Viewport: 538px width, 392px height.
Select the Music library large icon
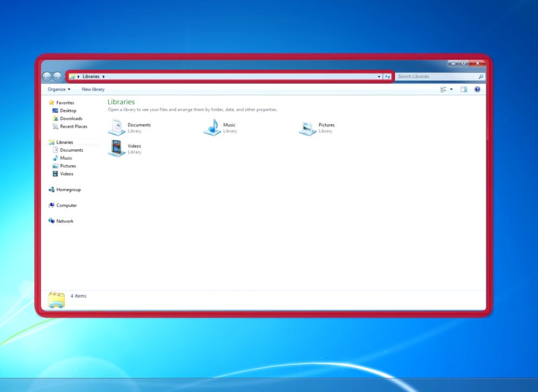tap(212, 127)
